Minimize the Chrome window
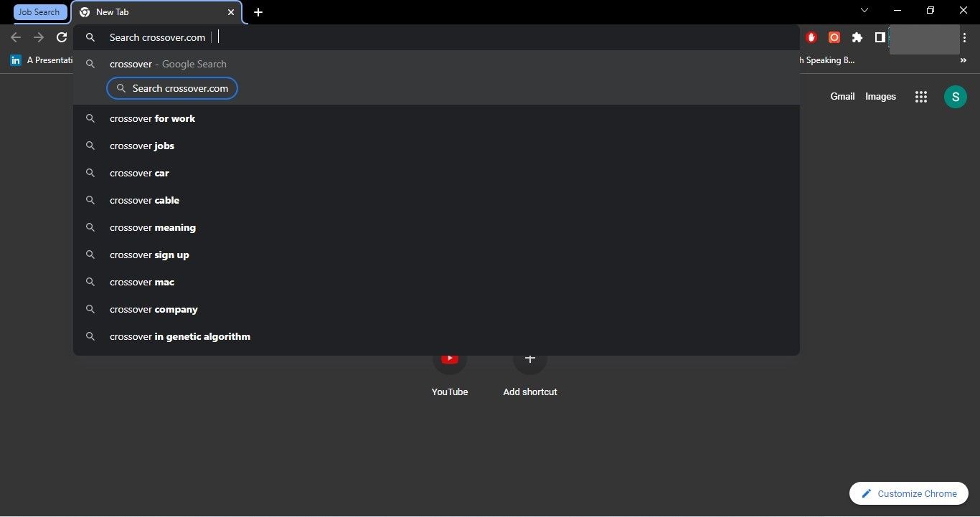The image size is (980, 517). [x=897, y=10]
